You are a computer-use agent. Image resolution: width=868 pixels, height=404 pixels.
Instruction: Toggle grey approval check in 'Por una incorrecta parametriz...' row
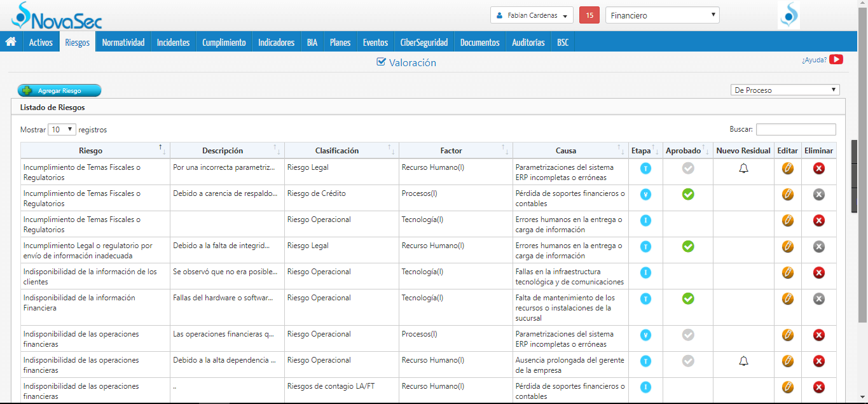688,168
